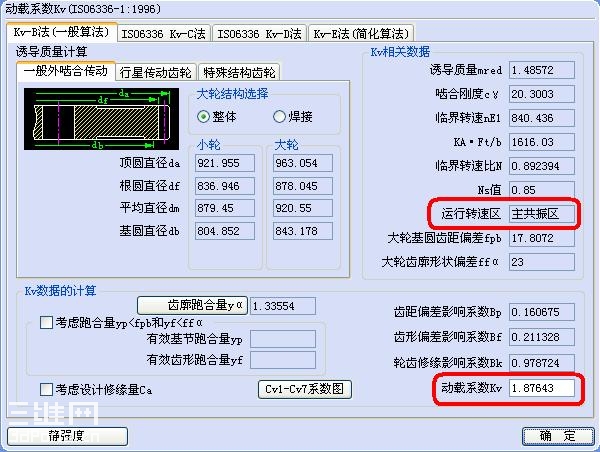
Task: Click 临界转速比N field 0.892394
Action: 542,166
